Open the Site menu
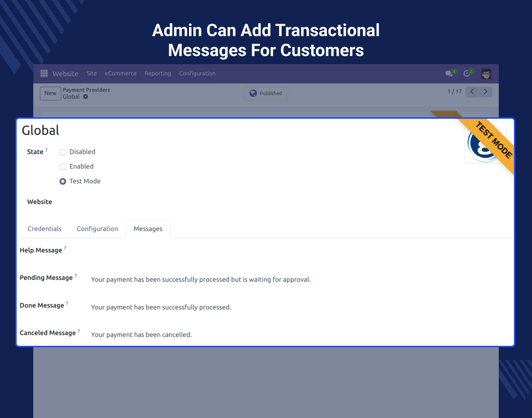 [92, 73]
